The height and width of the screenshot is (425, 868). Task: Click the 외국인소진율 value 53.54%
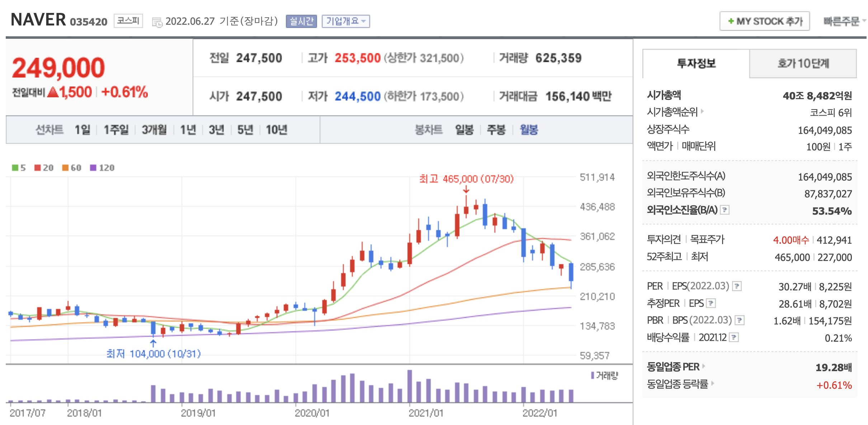coord(832,211)
